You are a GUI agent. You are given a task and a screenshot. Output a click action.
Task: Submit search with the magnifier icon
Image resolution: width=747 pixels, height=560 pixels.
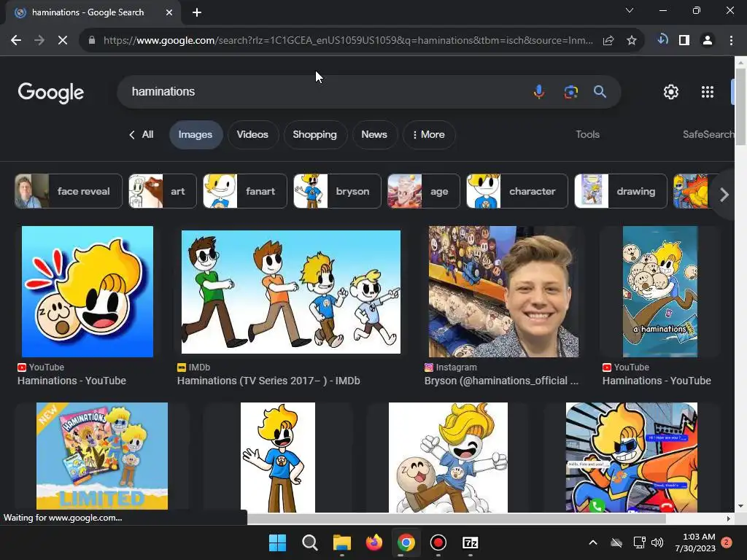click(600, 91)
